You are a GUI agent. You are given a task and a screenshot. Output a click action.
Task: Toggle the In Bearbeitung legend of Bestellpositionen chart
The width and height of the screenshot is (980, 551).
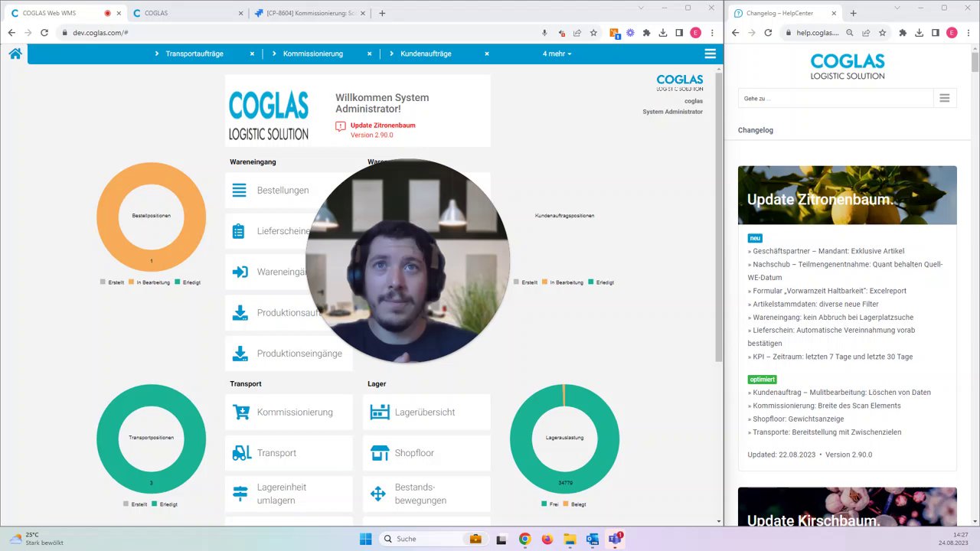tap(149, 282)
